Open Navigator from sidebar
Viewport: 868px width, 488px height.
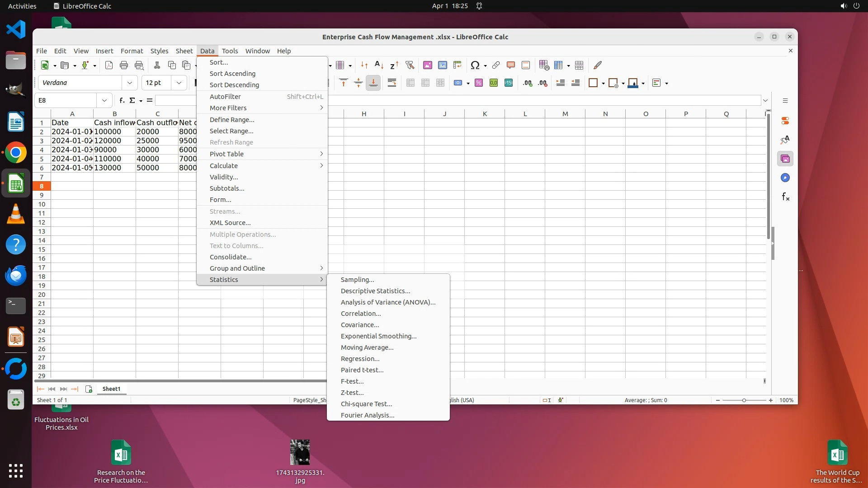785,178
